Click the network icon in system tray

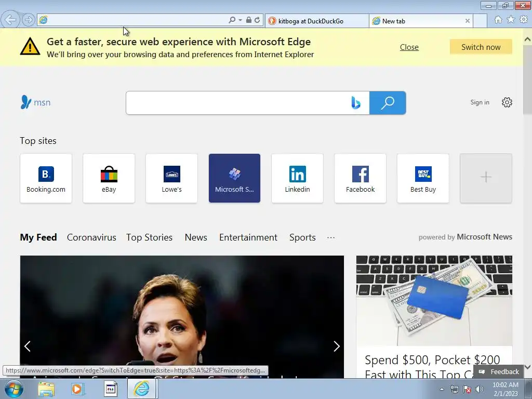pos(454,390)
